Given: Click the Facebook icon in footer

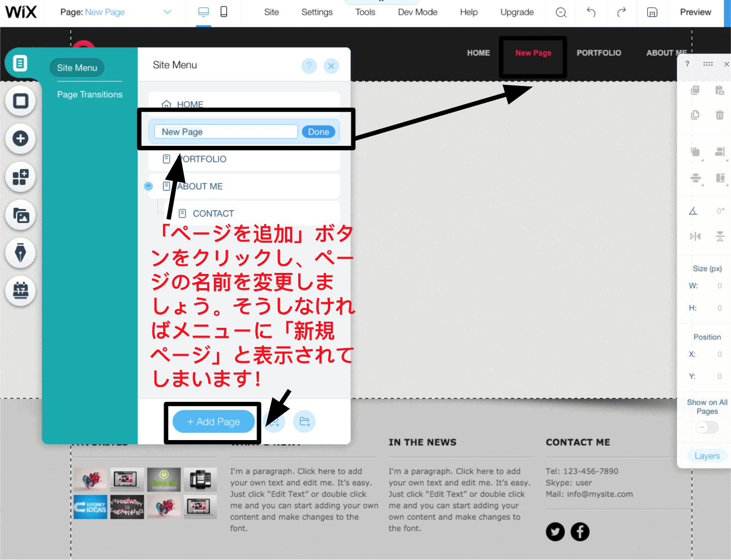Looking at the screenshot, I should pyautogui.click(x=580, y=532).
